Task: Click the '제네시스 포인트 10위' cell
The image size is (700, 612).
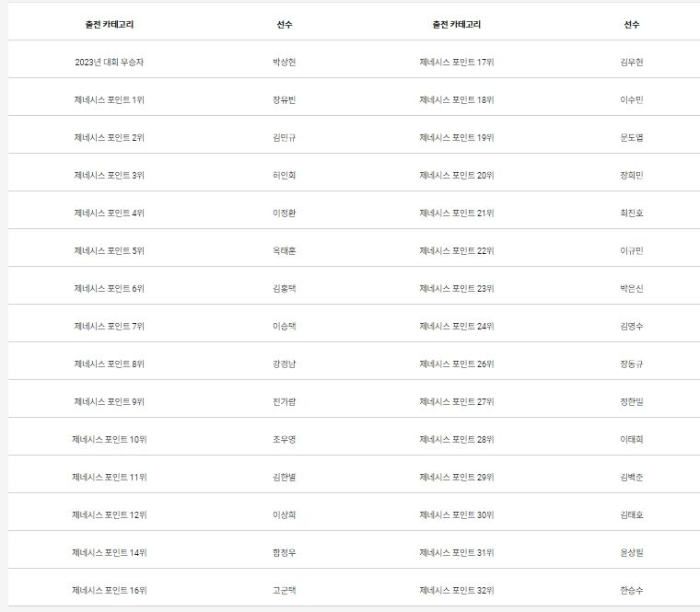Action: click(110, 439)
